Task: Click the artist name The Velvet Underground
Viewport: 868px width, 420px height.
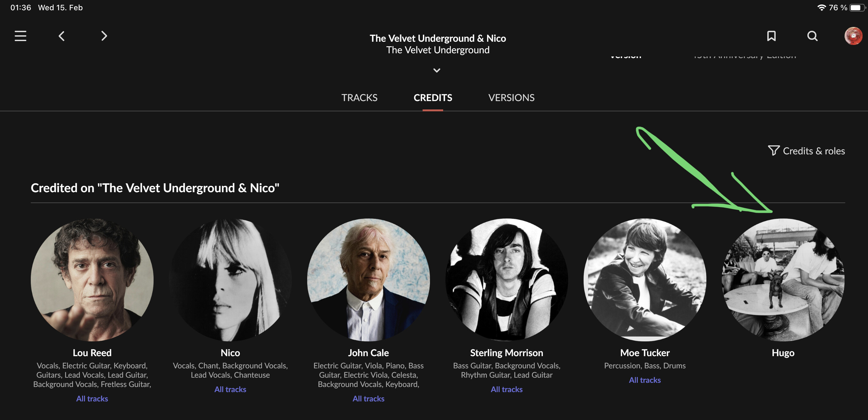Action: click(438, 50)
